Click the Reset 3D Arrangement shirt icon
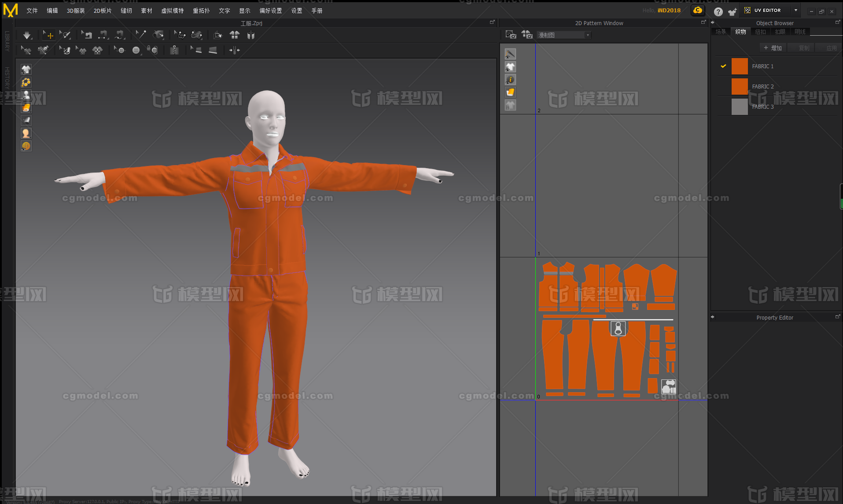843x504 pixels. (235, 35)
